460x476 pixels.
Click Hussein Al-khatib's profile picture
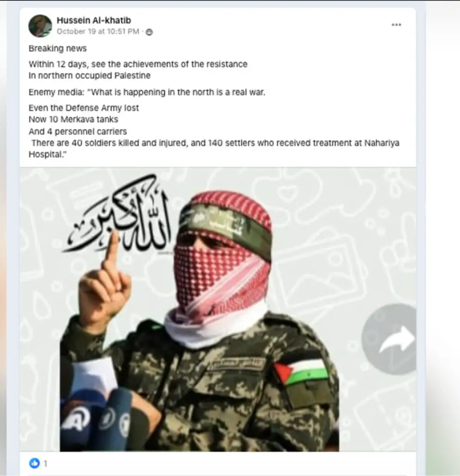40,26
